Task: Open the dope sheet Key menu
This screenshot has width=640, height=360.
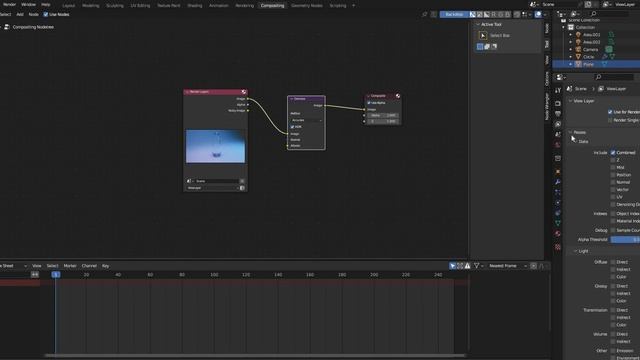Action: point(105,266)
